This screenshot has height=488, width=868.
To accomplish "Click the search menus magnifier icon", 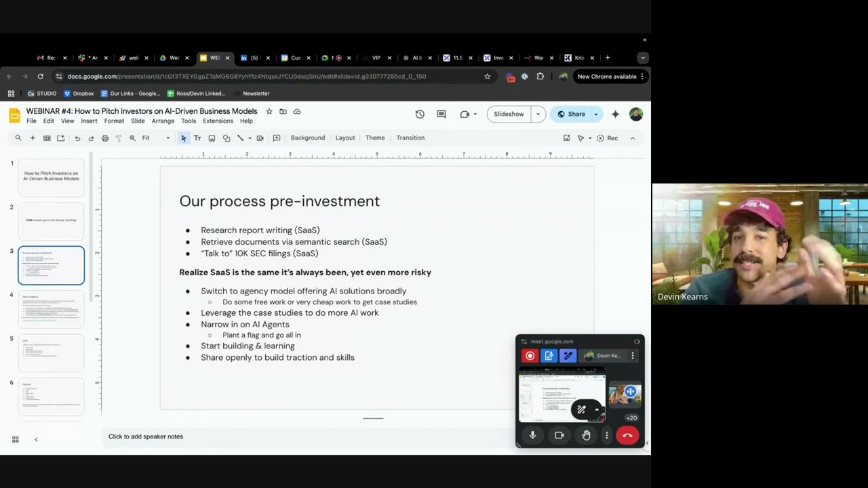I will click(18, 138).
